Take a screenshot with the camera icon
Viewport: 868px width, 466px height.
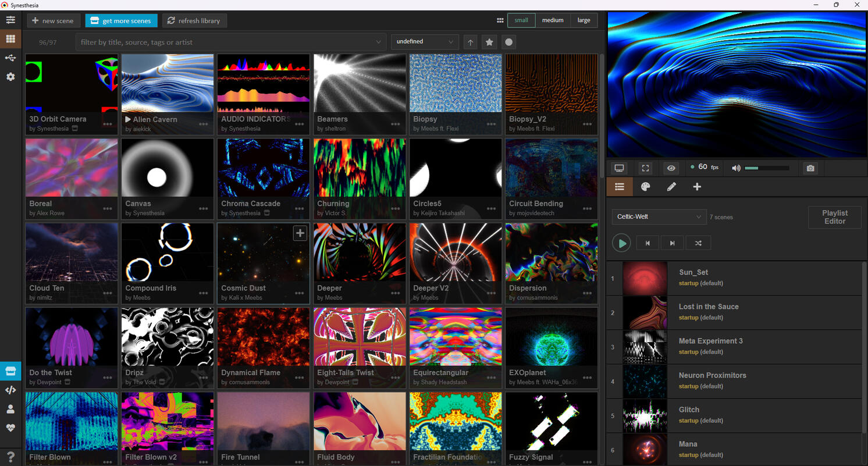[810, 168]
